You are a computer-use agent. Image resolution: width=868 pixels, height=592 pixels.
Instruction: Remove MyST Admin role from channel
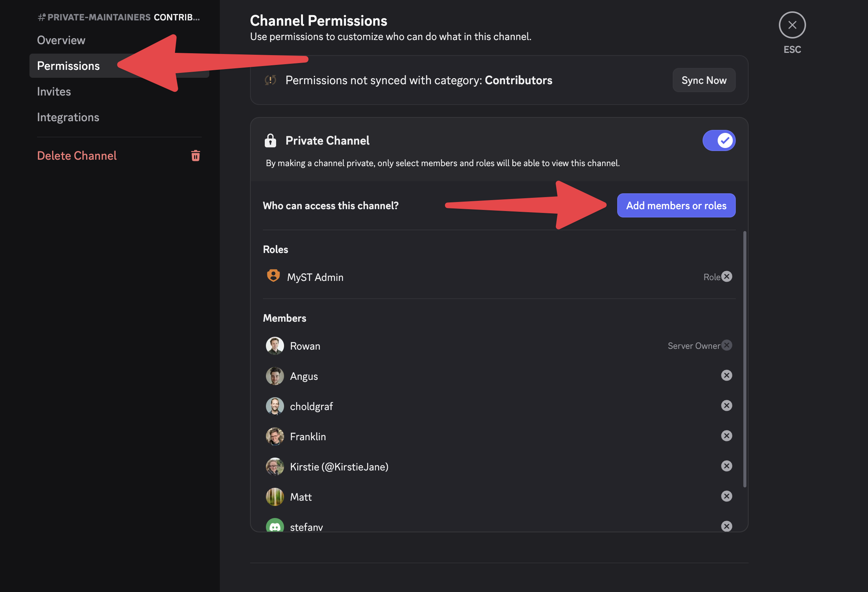pos(726,276)
